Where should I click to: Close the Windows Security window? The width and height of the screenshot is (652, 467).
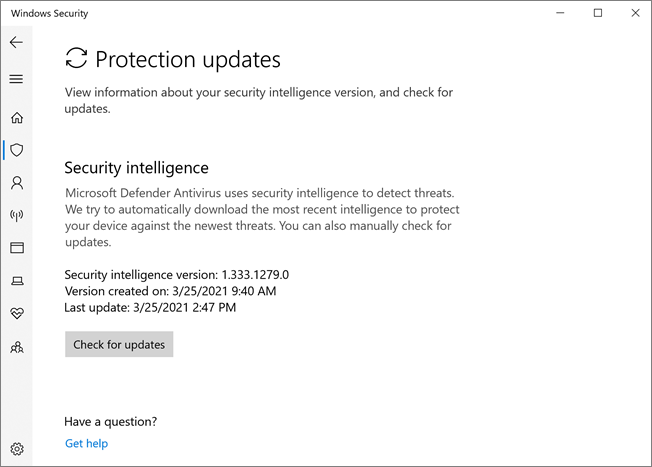point(635,13)
